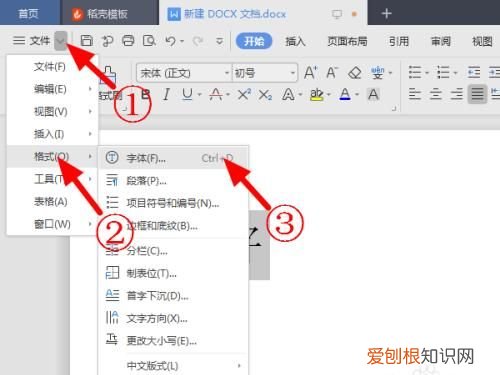The image size is (500, 375).
Task: Click the decrease indent icon
Action: (x=474, y=72)
